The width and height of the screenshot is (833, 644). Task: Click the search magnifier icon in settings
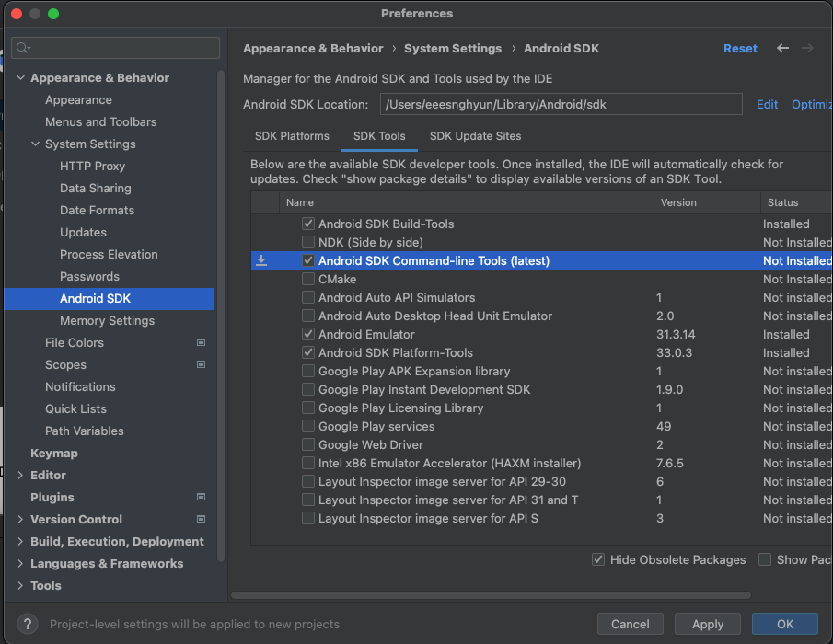(x=23, y=49)
